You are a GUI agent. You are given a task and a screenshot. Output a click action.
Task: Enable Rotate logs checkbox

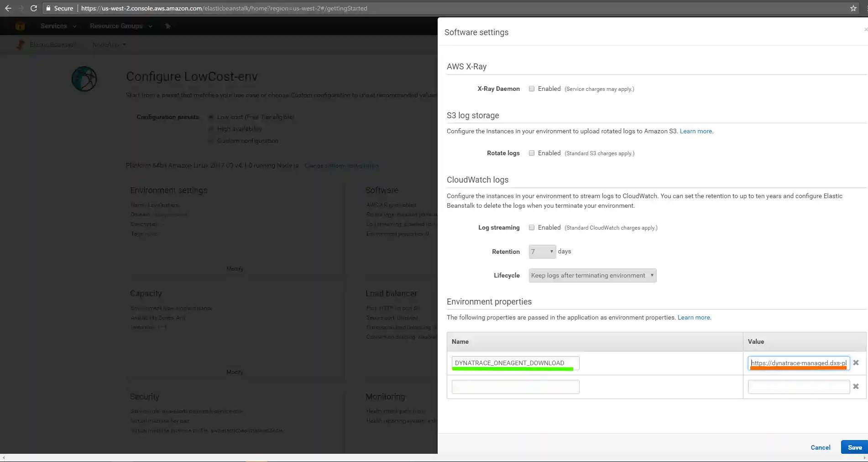point(532,153)
